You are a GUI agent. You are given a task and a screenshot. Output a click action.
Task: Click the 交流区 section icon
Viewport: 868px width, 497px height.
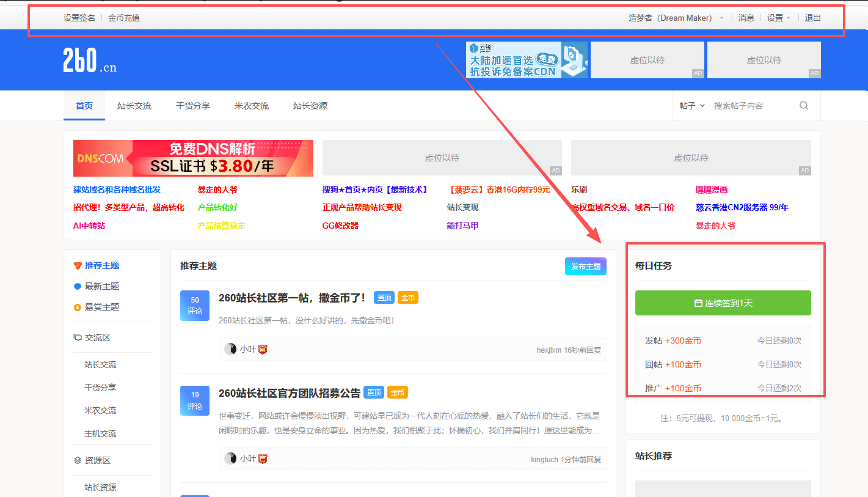[x=78, y=337]
